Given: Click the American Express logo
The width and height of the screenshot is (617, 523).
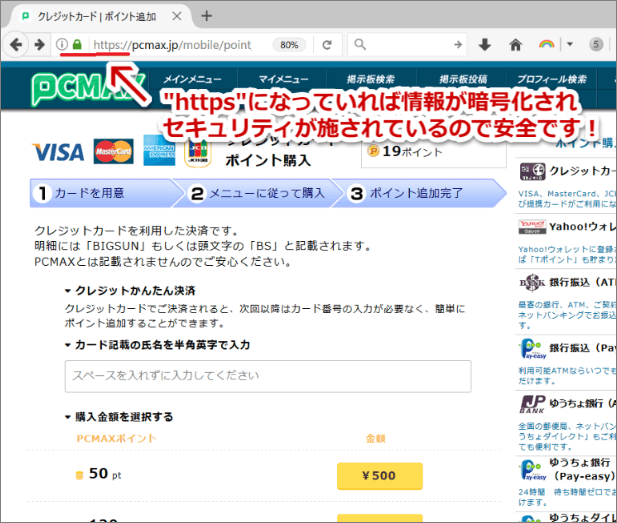Looking at the screenshot, I should [159, 150].
